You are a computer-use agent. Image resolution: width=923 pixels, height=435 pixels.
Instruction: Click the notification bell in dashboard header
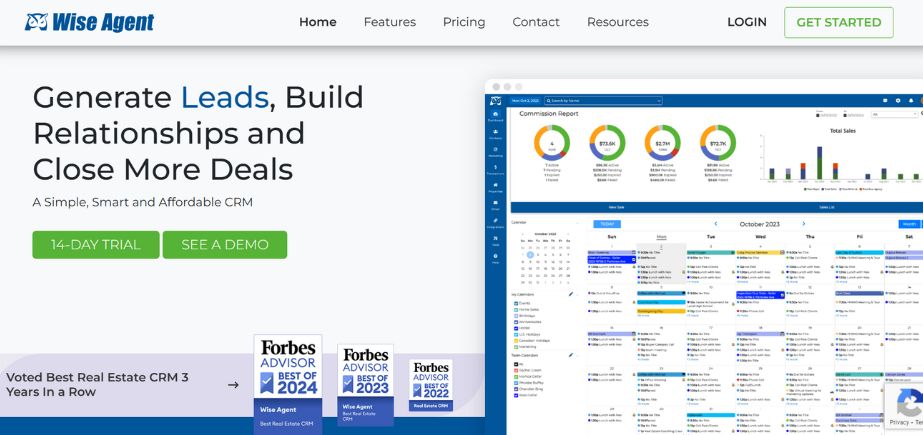(911, 101)
